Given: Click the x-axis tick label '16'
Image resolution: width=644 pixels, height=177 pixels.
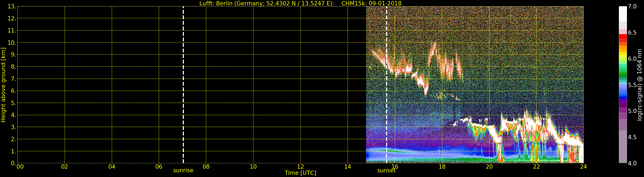Looking at the screenshot, I should tap(395, 166).
